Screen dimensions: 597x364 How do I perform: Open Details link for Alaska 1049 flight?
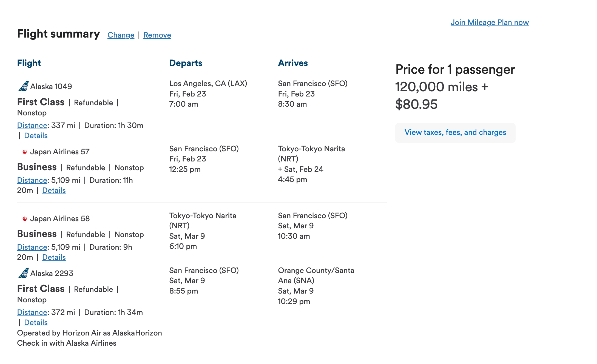36,136
